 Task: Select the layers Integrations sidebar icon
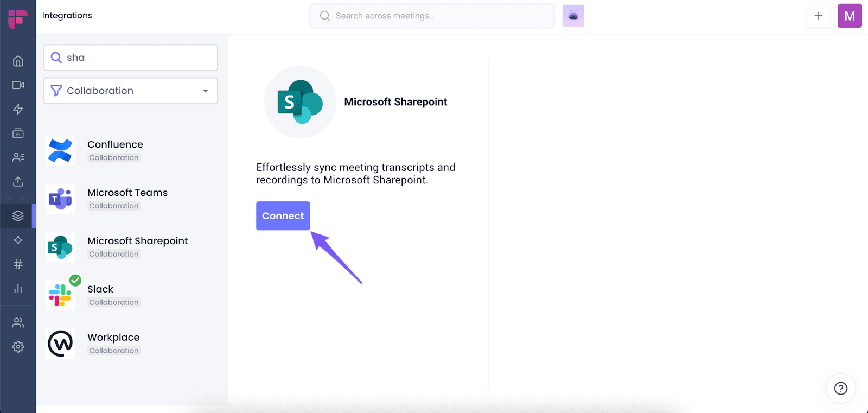click(18, 216)
